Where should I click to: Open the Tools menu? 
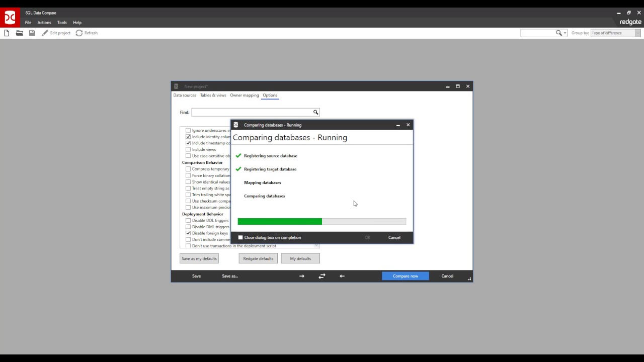pos(62,23)
